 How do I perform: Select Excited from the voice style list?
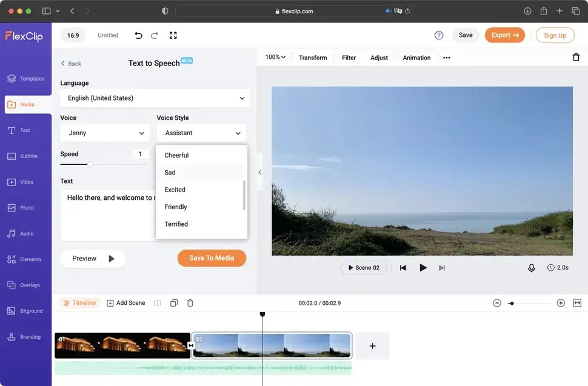[175, 190]
